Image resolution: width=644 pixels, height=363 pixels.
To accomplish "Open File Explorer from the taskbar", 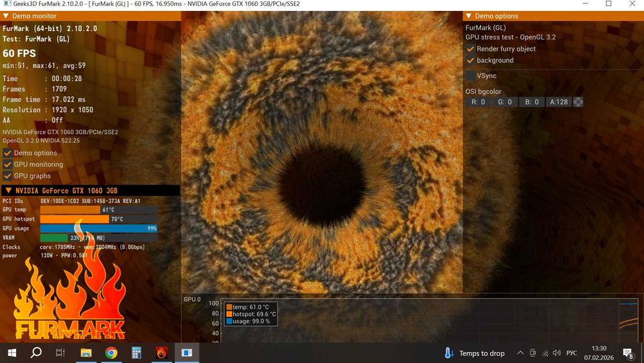I will tap(86, 353).
